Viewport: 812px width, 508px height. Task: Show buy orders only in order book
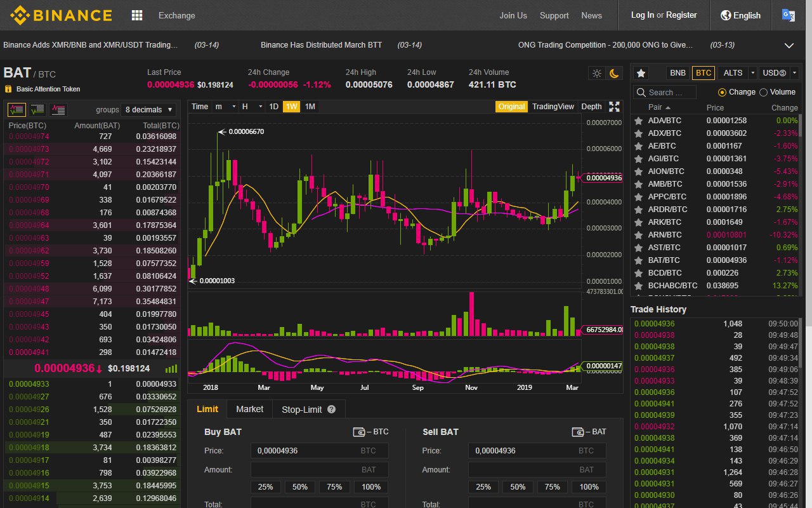click(x=37, y=109)
